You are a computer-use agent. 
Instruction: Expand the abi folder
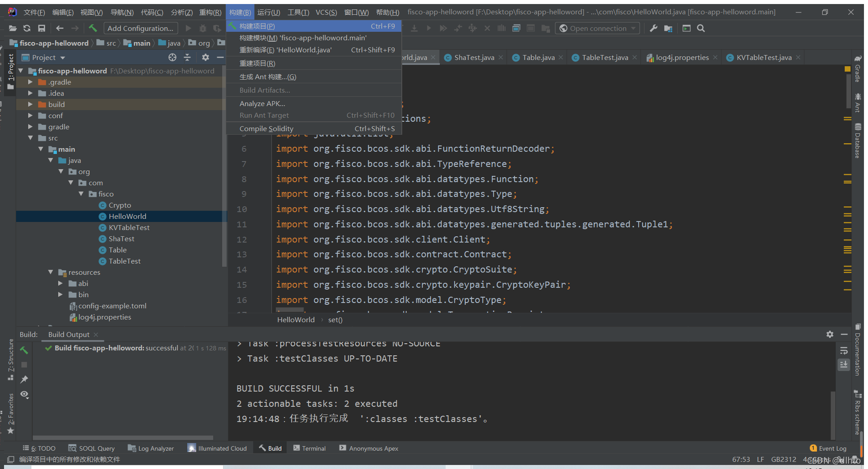pyautogui.click(x=60, y=283)
